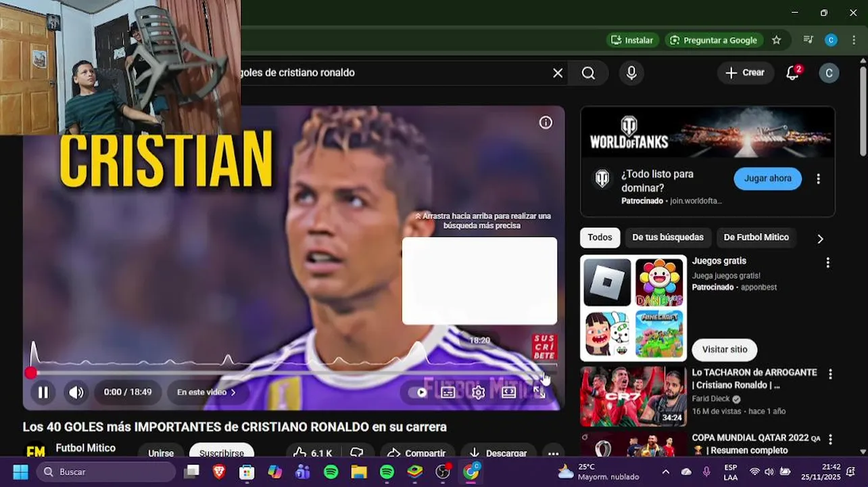Click the red 'SUSCRÍBETE' video overlay
This screenshot has height=487, width=868.
pyautogui.click(x=544, y=346)
